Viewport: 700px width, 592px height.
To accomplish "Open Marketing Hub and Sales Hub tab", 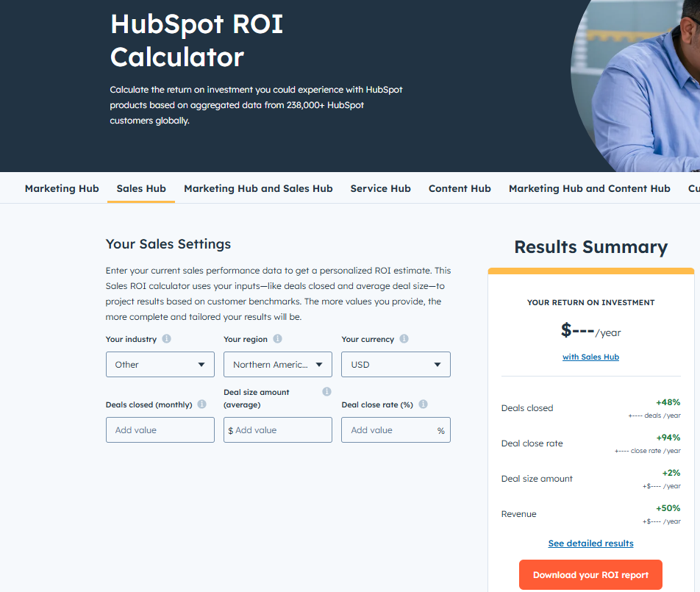I will 258,188.
